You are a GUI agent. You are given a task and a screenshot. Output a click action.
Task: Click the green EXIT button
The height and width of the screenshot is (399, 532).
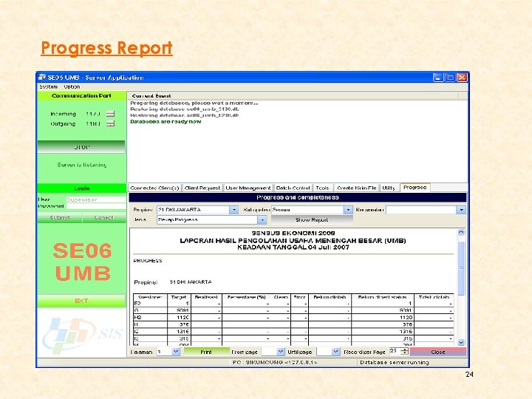coord(81,301)
